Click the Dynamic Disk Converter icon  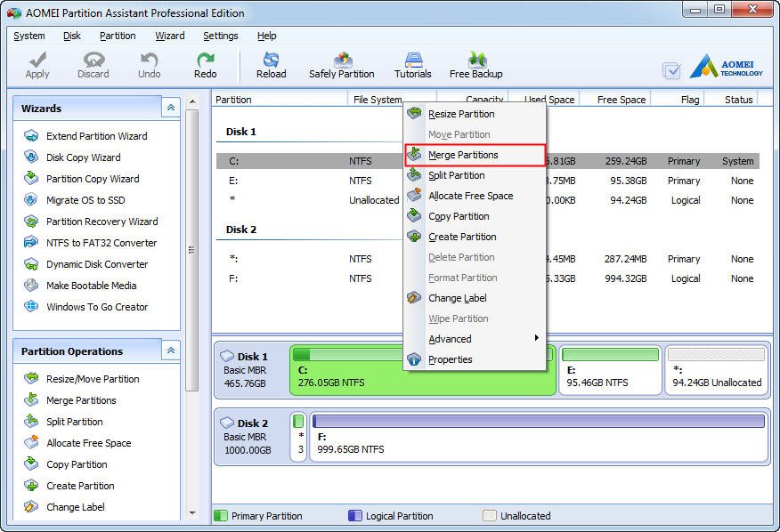[x=31, y=264]
